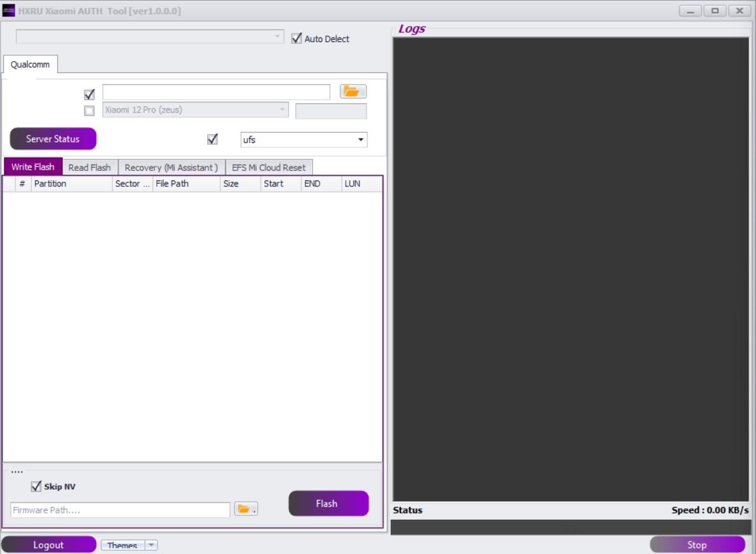Click the Flash button
This screenshot has height=554, width=756.
coord(328,503)
